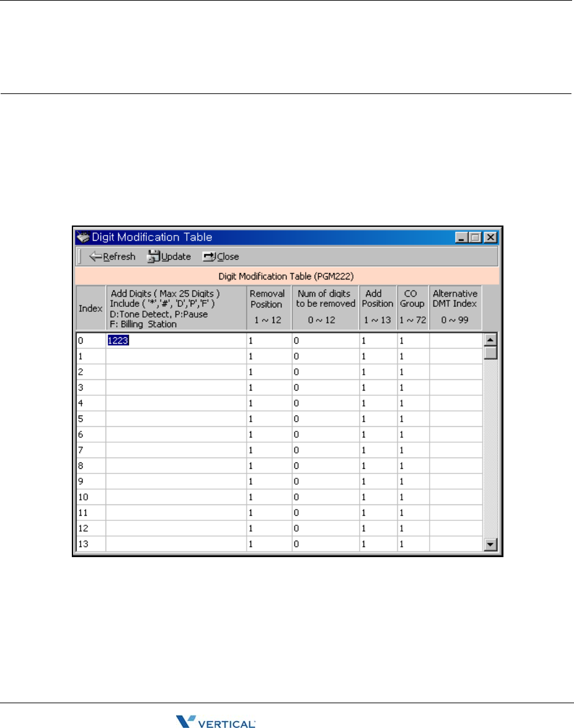Image resolution: width=574 pixels, height=728 pixels.
Task: Select the Add Digits cell in row 5
Action: pos(176,419)
